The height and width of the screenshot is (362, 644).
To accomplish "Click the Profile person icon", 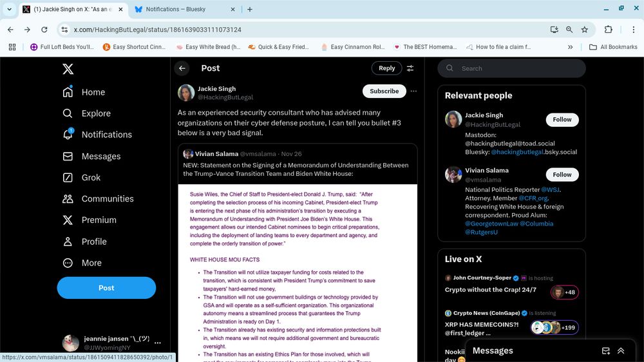I will click(68, 242).
